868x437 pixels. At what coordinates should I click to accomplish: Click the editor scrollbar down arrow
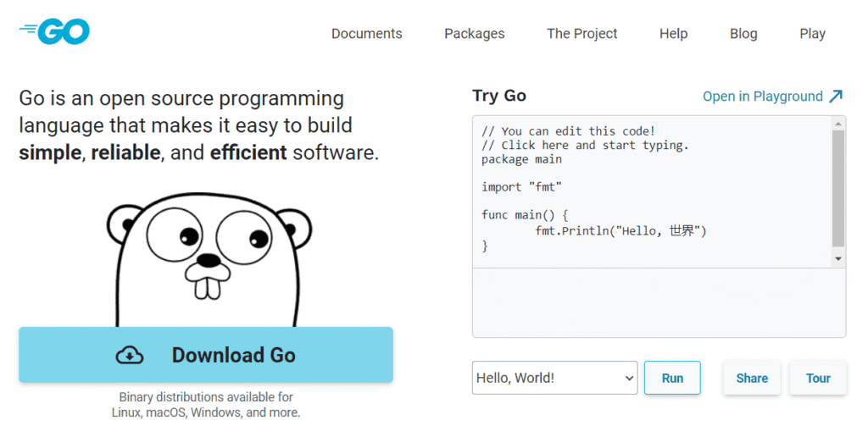(838, 258)
